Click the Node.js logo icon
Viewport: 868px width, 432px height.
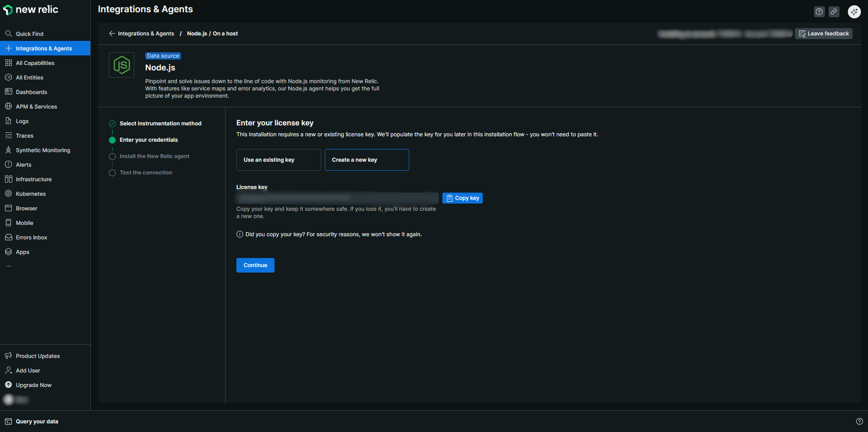[122, 65]
